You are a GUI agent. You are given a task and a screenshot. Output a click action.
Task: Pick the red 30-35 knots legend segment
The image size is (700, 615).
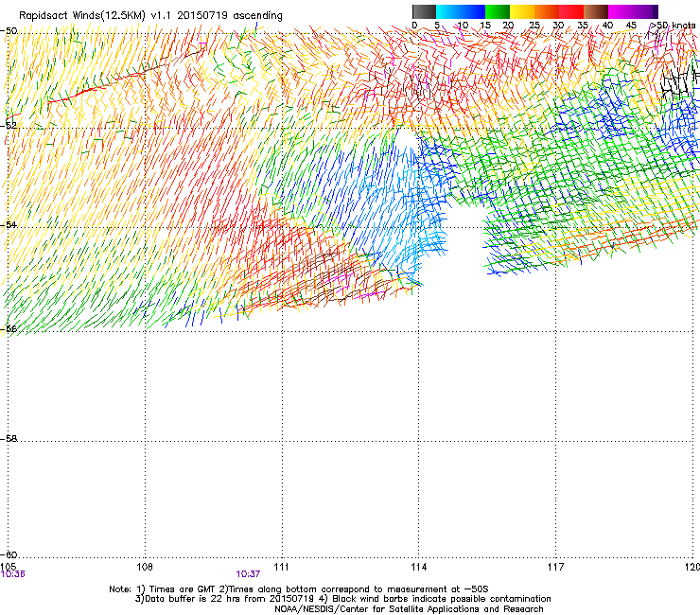pos(571,11)
